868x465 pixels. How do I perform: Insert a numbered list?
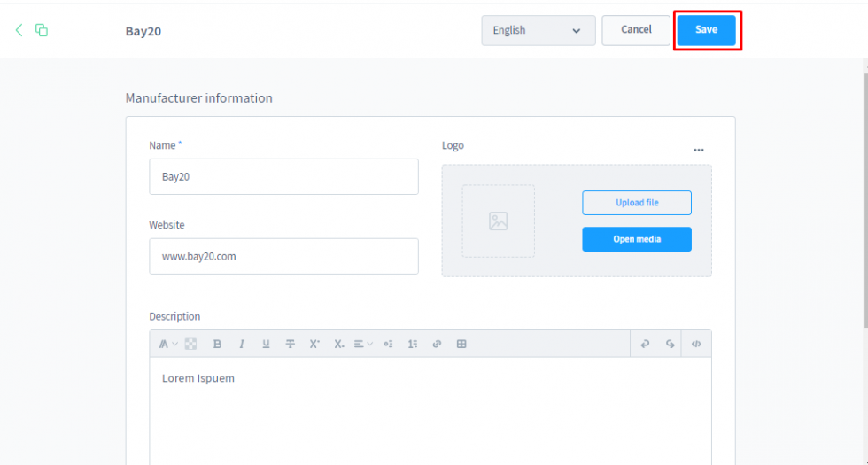coord(412,344)
